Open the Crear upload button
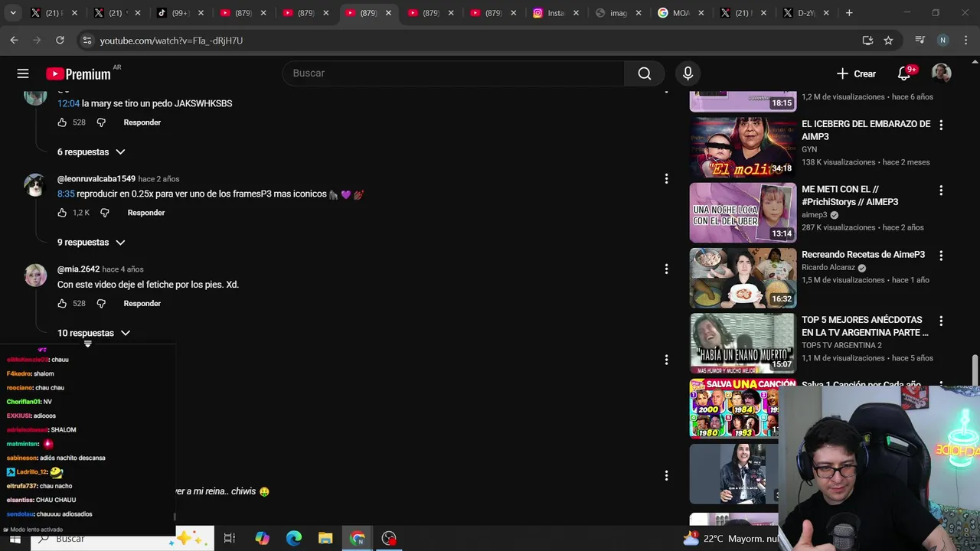Image resolution: width=980 pixels, height=551 pixels. [856, 73]
